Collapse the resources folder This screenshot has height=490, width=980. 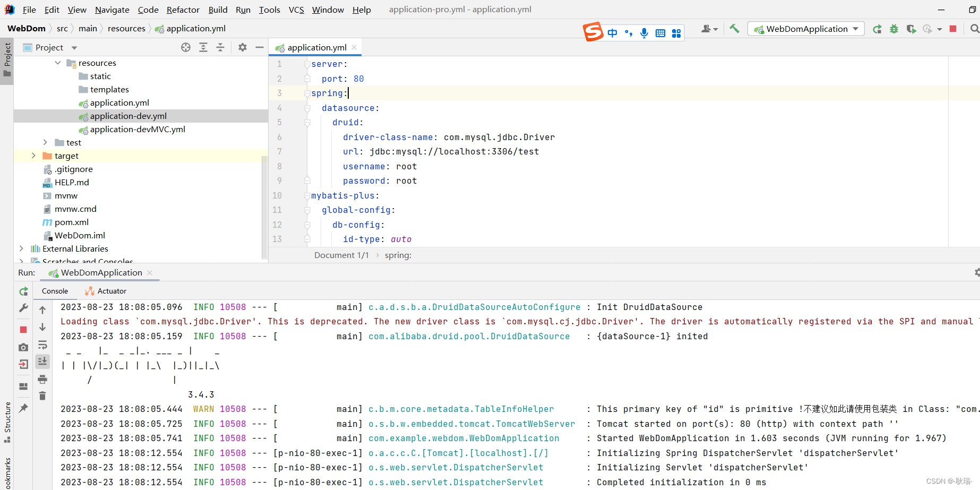click(x=58, y=63)
